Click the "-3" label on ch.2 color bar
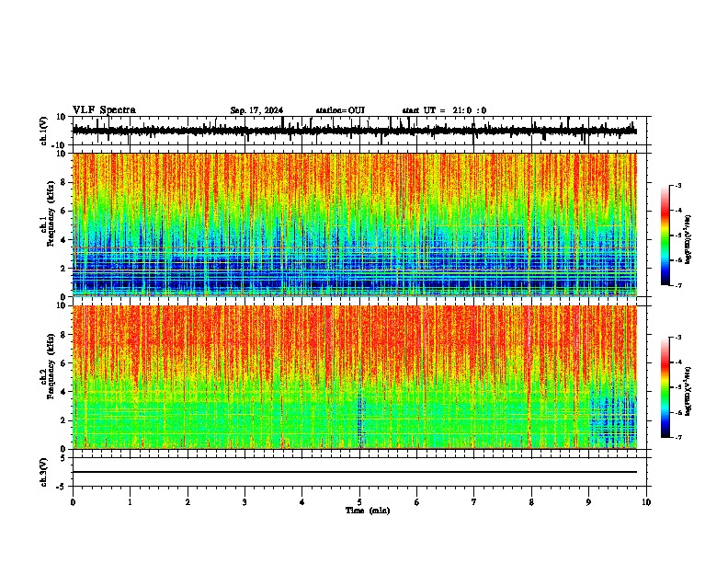The image size is (728, 563). pos(677,338)
